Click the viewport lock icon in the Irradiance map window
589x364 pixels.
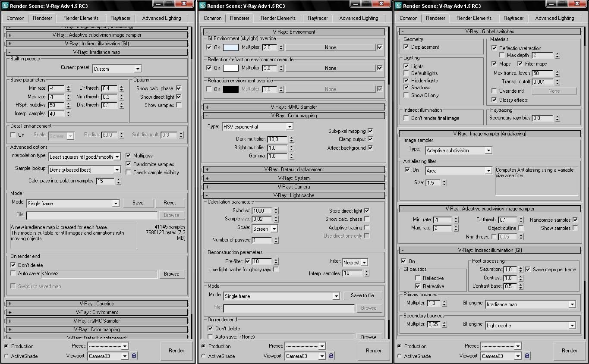(134, 356)
